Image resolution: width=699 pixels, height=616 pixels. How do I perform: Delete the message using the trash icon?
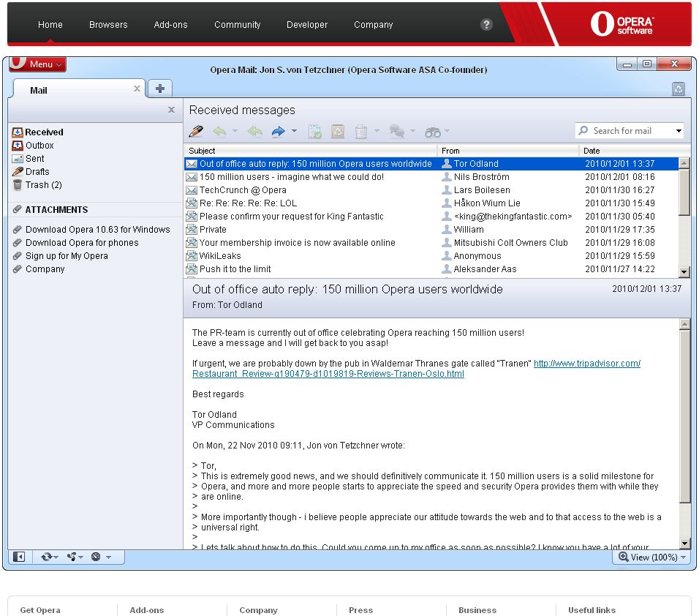point(361,131)
